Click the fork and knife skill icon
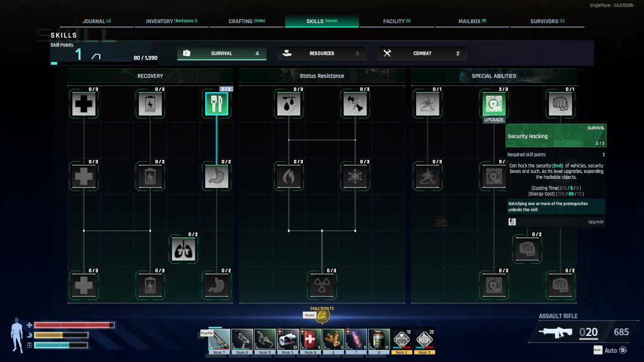 [x=217, y=104]
